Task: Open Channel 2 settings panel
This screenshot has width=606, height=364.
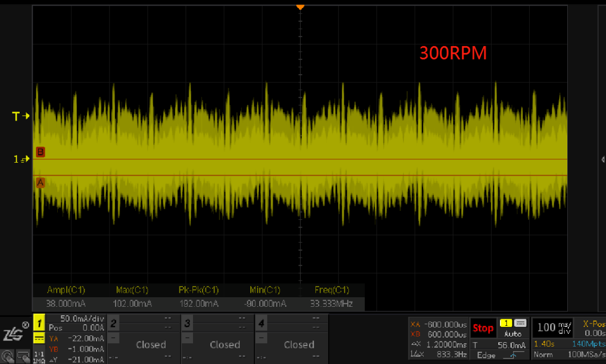Action: pyautogui.click(x=112, y=323)
